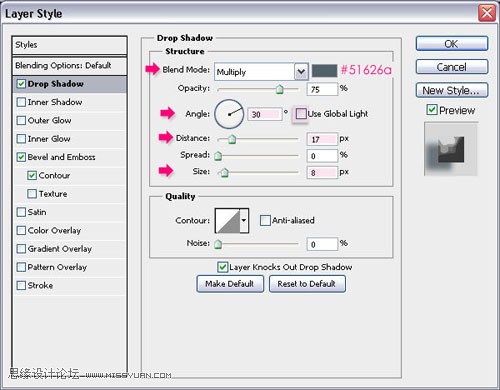Image resolution: width=500 pixels, height=390 pixels.
Task: Click the Noise slider handle
Action: [218, 244]
